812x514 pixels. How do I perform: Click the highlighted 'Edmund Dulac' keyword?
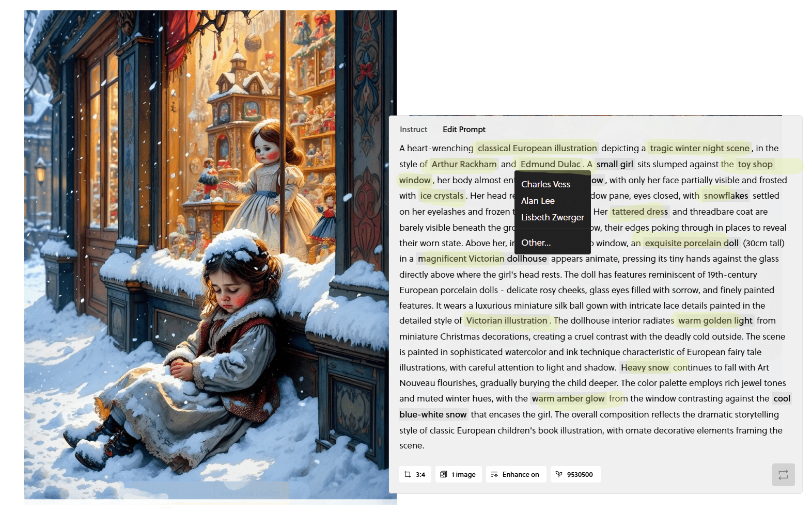550,164
